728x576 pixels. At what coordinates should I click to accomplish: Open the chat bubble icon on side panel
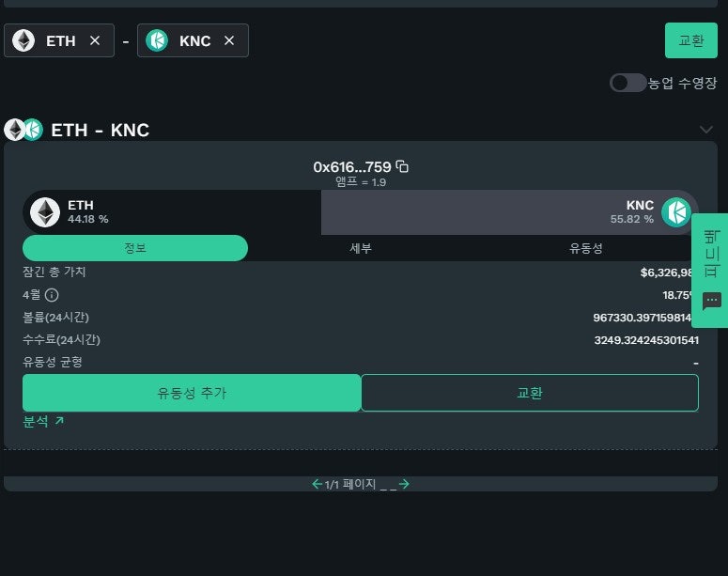coord(712,301)
